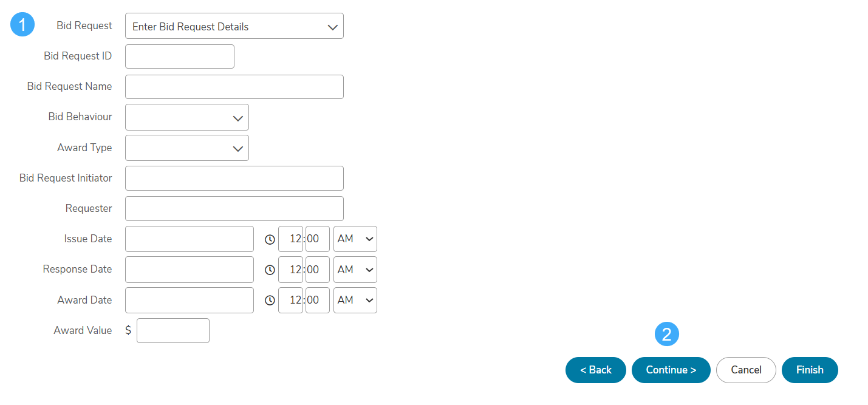Open the Response Date AM/PM selector
This screenshot has width=868, height=405.
point(355,270)
